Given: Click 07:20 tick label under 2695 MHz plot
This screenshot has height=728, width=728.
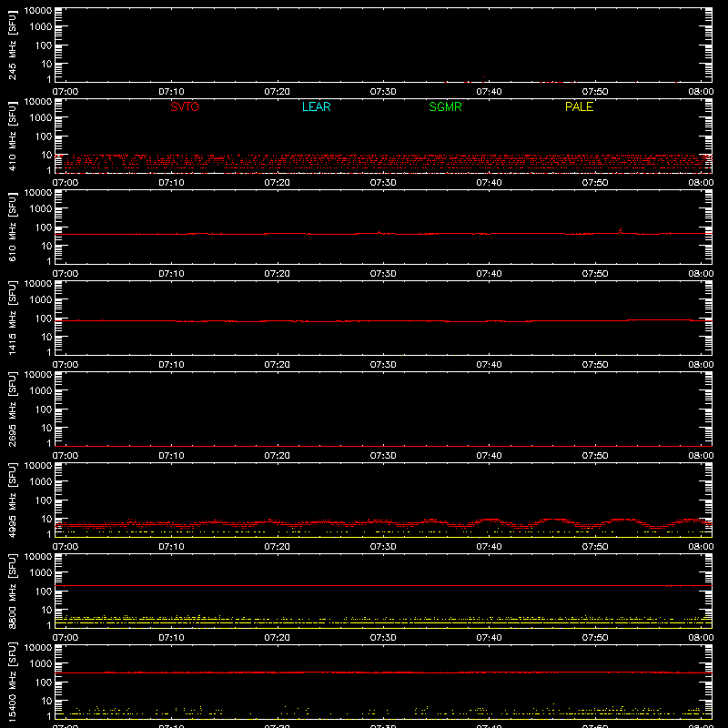Looking at the screenshot, I should coord(278,456).
